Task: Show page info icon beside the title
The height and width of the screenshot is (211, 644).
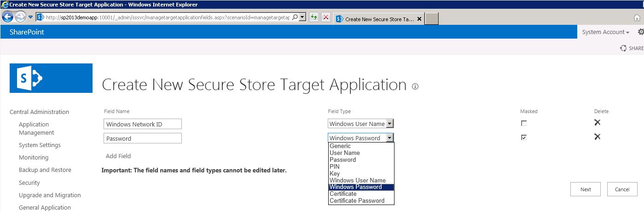Action: point(415,86)
